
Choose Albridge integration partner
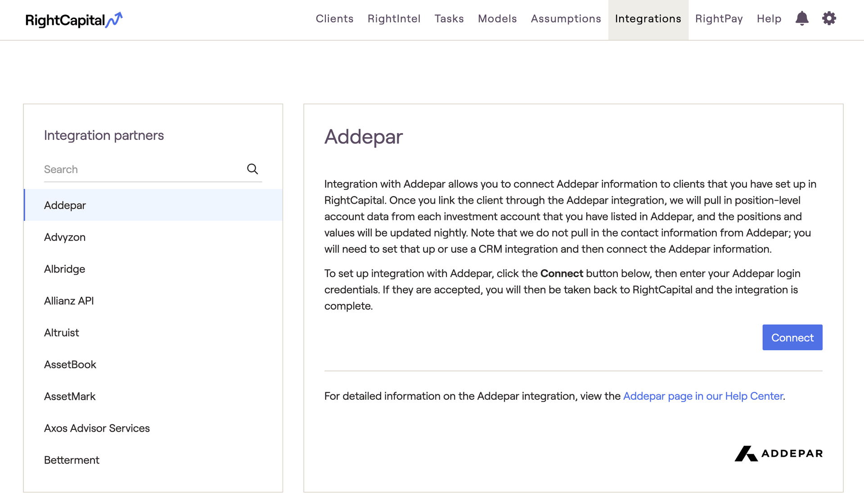tap(153, 269)
